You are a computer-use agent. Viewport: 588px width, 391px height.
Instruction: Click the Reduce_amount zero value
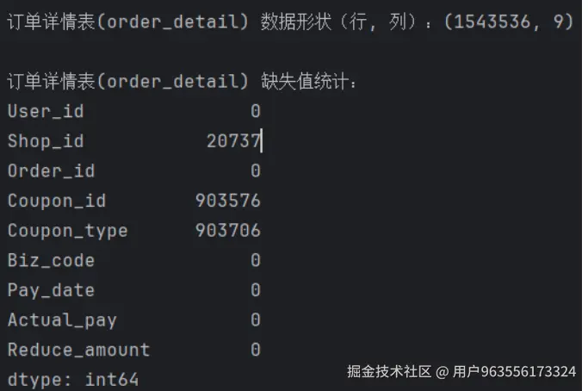pyautogui.click(x=255, y=350)
